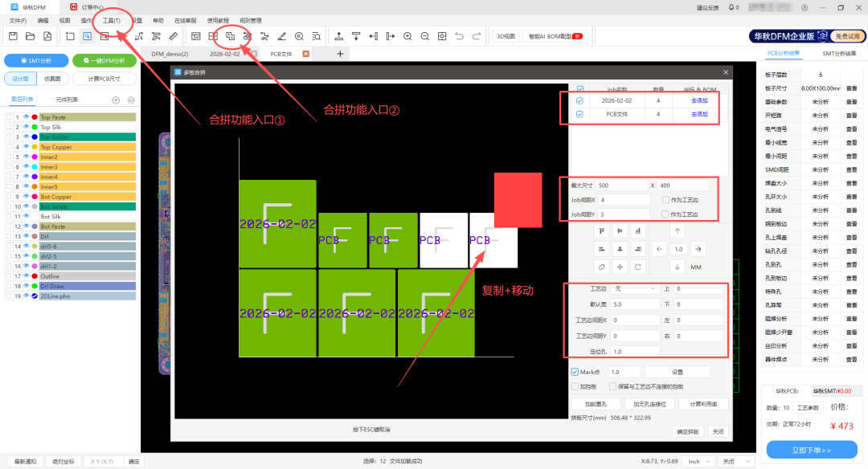The image size is (868, 469).
Task: Copy selected board with the duplicate icon
Action: 602,267
